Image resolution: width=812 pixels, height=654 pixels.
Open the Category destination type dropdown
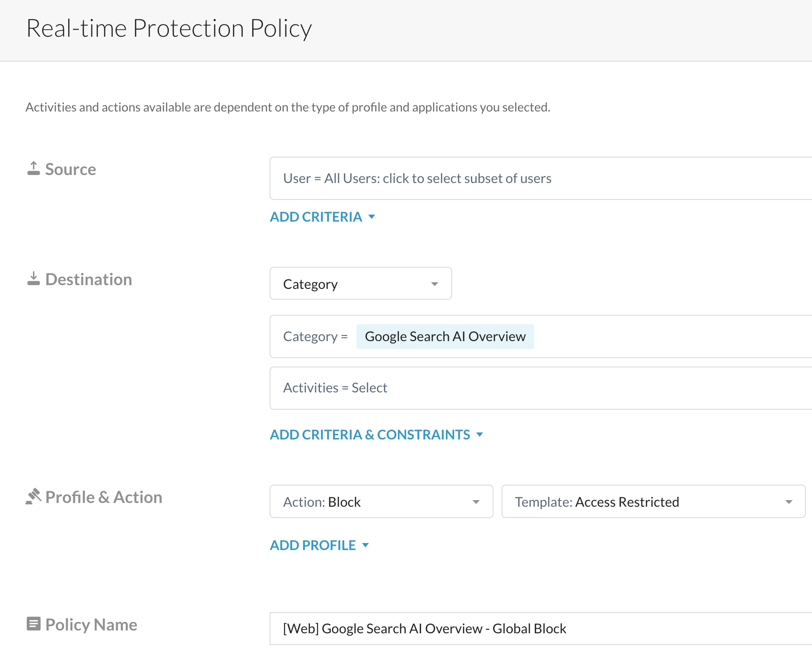tap(360, 284)
